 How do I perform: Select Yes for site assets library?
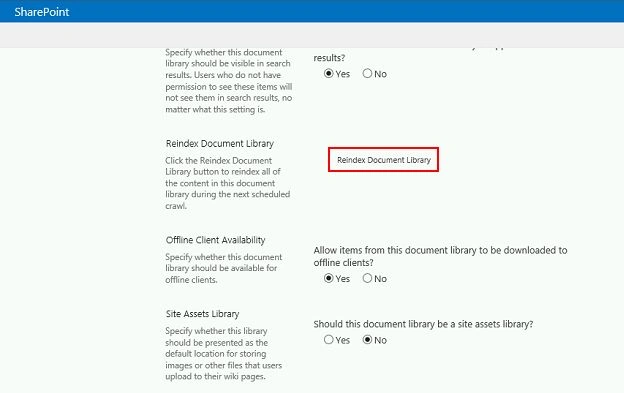point(328,340)
